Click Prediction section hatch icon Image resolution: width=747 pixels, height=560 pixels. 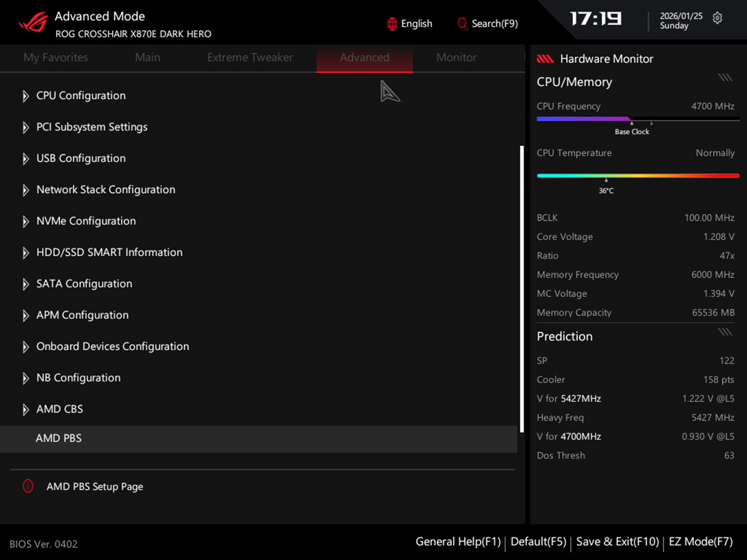[x=725, y=332]
